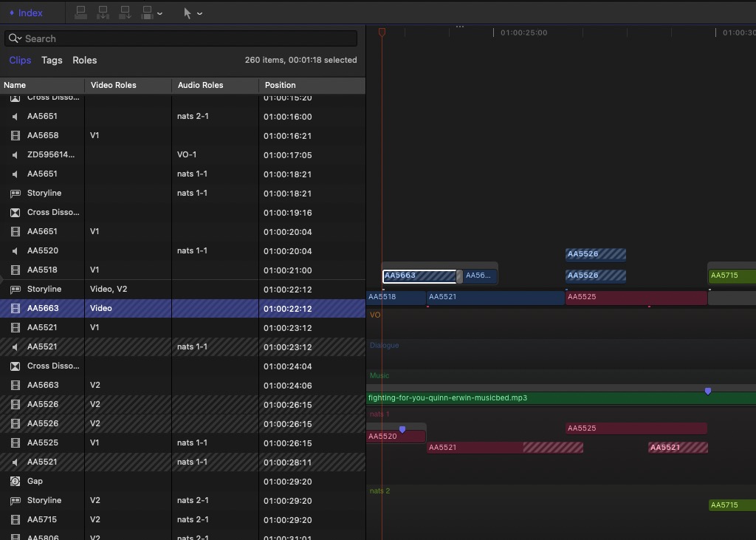This screenshot has width=756, height=540.
Task: Sort clips by the Position column header
Action: [x=281, y=85]
